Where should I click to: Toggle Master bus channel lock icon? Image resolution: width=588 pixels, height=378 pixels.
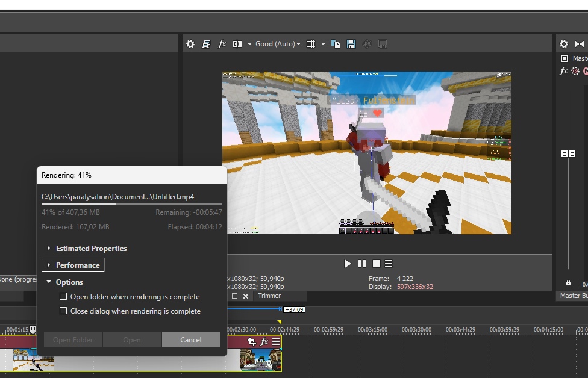click(x=568, y=282)
